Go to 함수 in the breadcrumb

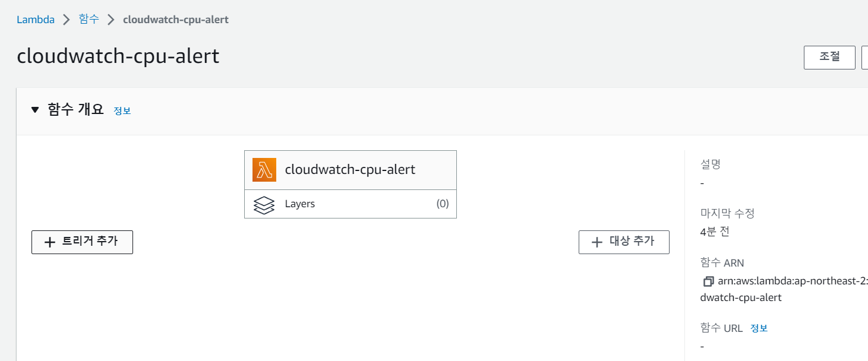[x=89, y=20]
